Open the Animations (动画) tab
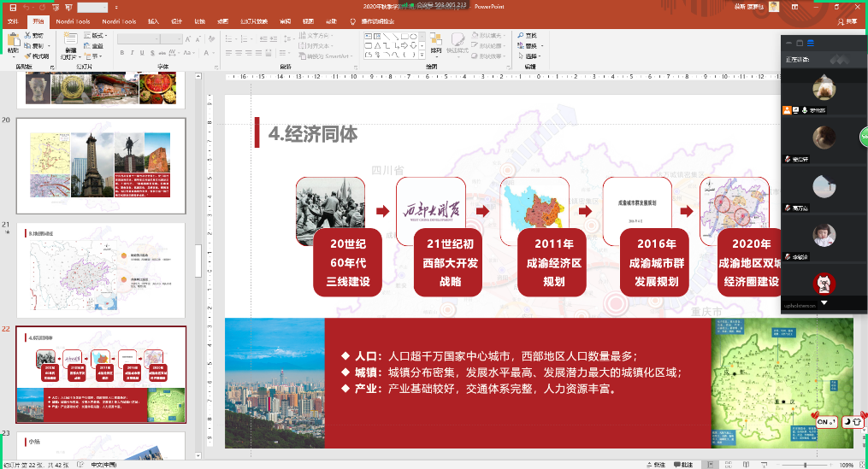The image size is (868, 469). coord(222,21)
